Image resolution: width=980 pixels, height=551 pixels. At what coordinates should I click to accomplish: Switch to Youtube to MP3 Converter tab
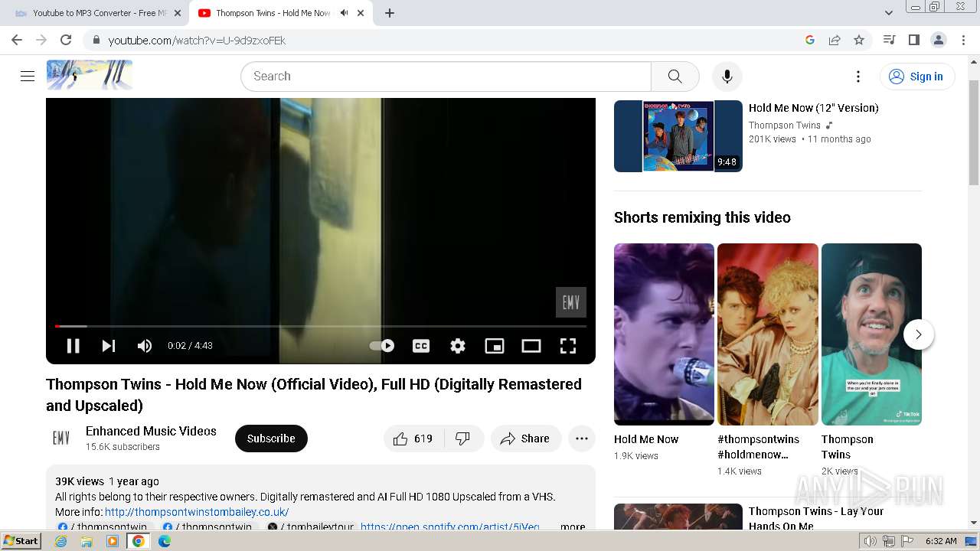(x=92, y=13)
